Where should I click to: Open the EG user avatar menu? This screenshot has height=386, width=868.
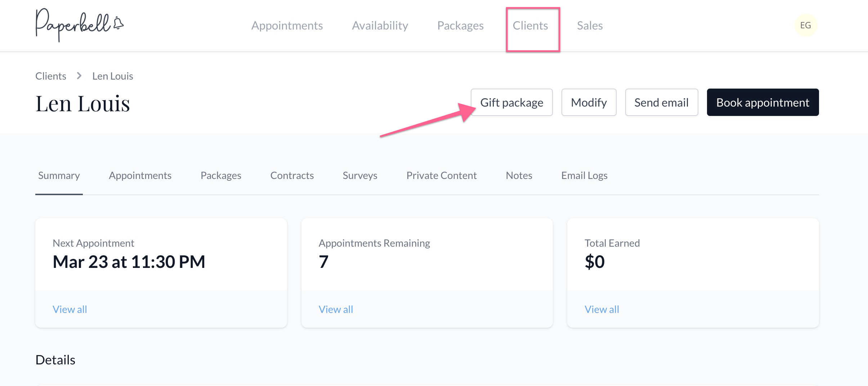pos(805,25)
